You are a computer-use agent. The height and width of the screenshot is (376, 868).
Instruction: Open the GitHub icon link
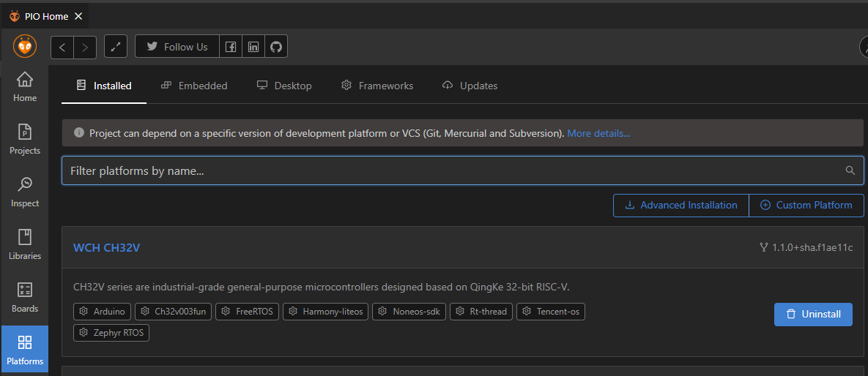click(x=275, y=47)
